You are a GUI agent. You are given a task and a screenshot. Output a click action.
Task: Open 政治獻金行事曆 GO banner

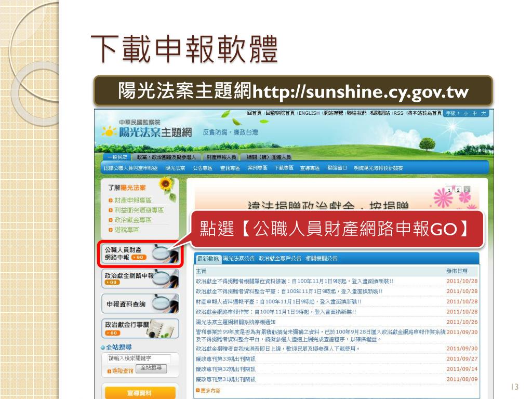point(140,328)
